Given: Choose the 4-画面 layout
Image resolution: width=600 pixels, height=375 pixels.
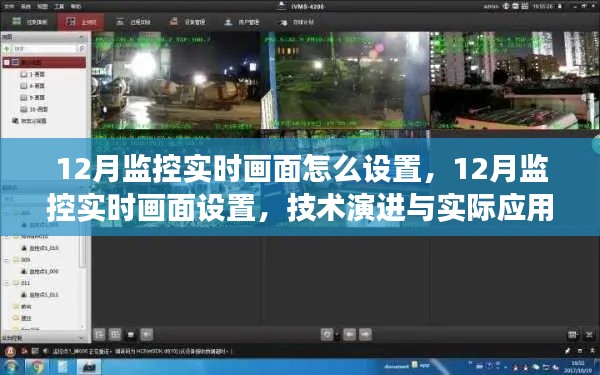Looking at the screenshot, I should [x=33, y=86].
